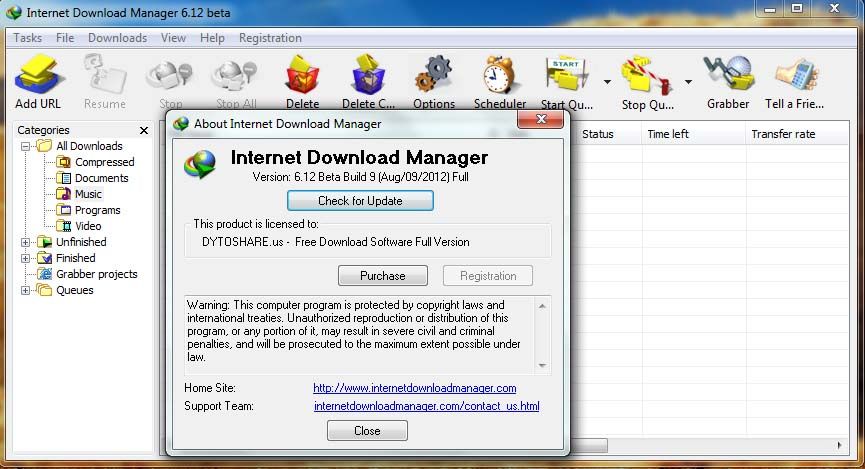The width and height of the screenshot is (865, 469).
Task: Open the File menu
Action: tap(65, 38)
